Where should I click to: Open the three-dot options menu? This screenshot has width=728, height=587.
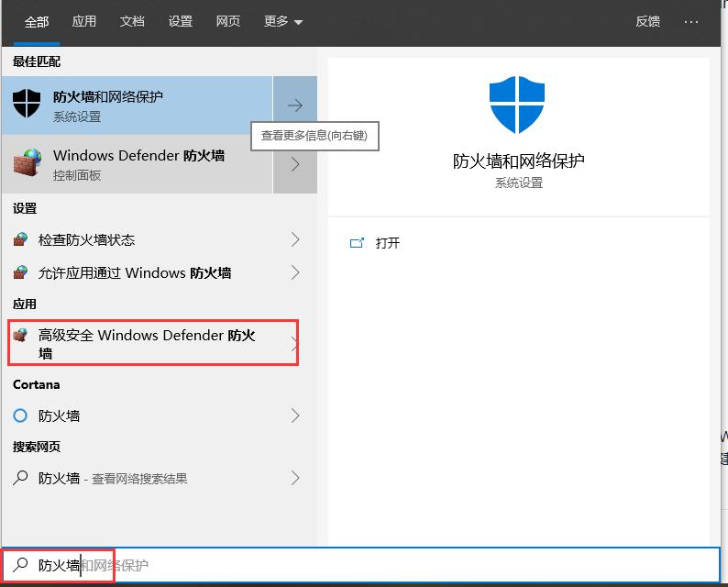click(x=691, y=22)
